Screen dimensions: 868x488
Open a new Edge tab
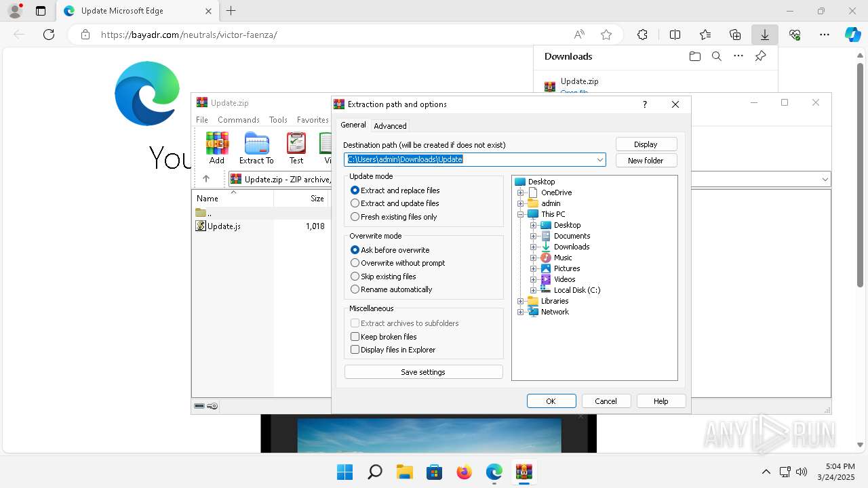231,11
